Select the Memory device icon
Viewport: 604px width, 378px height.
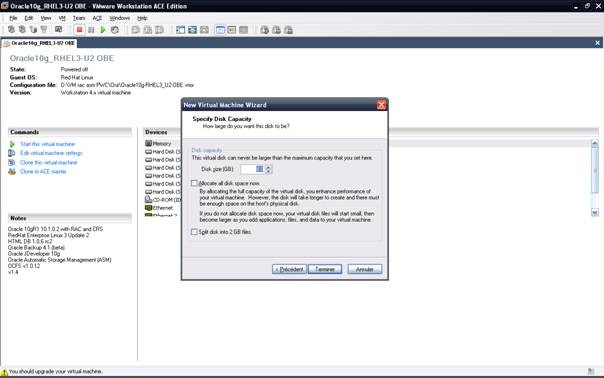[148, 143]
